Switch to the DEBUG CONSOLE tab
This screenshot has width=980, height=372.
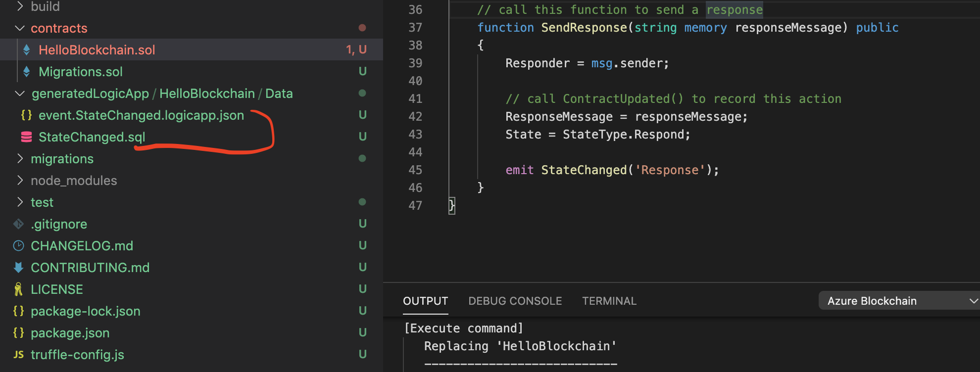tap(515, 301)
